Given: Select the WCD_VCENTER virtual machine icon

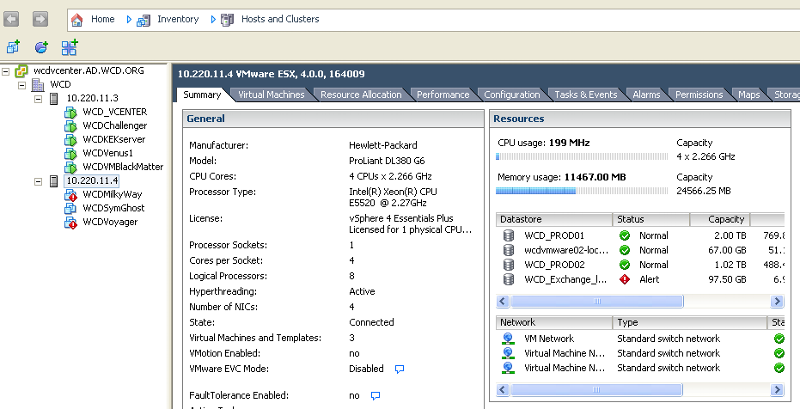Looking at the screenshot, I should pyautogui.click(x=70, y=112).
